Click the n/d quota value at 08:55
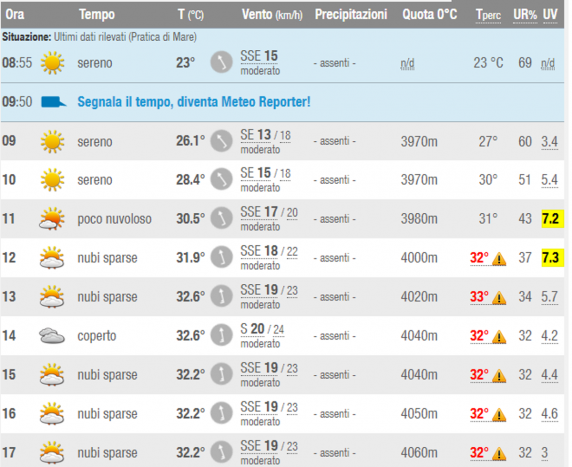Screen dimensions: 572x467 [x=407, y=64]
